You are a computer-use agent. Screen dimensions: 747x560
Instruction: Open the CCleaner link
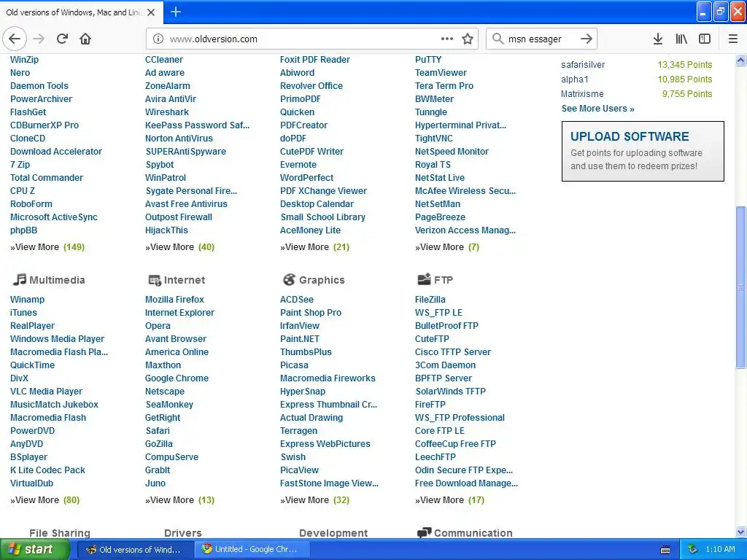164,60
